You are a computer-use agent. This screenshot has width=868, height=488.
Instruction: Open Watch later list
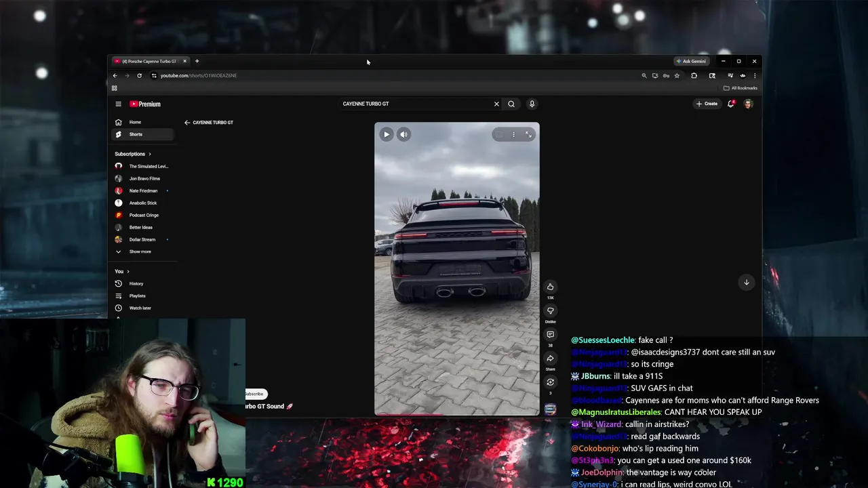coord(144,308)
